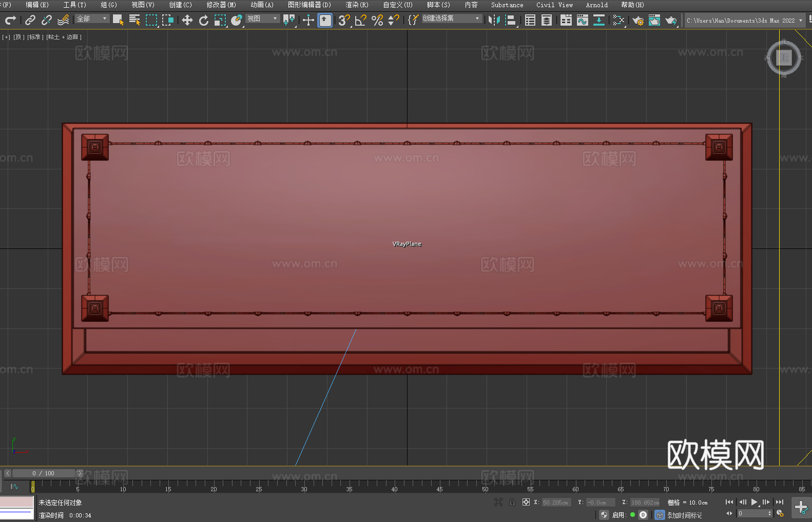Screen dimensions: 812x522
Task: Click the Z coordinate field
Action: point(644,502)
